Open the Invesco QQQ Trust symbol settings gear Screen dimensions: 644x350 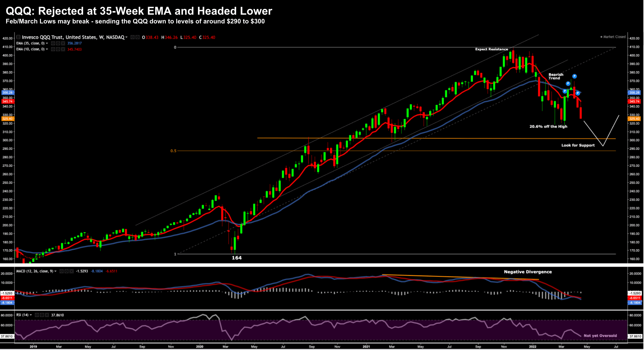coord(137,37)
